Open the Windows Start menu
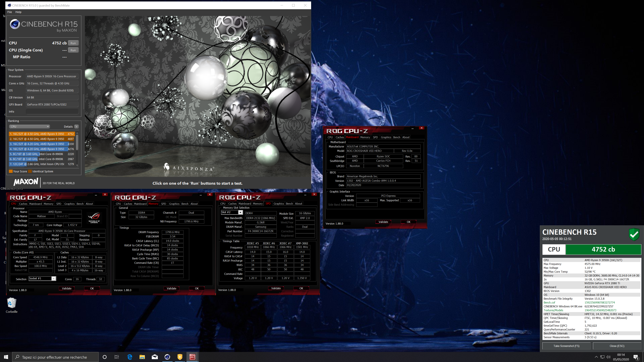 [x=6, y=357]
